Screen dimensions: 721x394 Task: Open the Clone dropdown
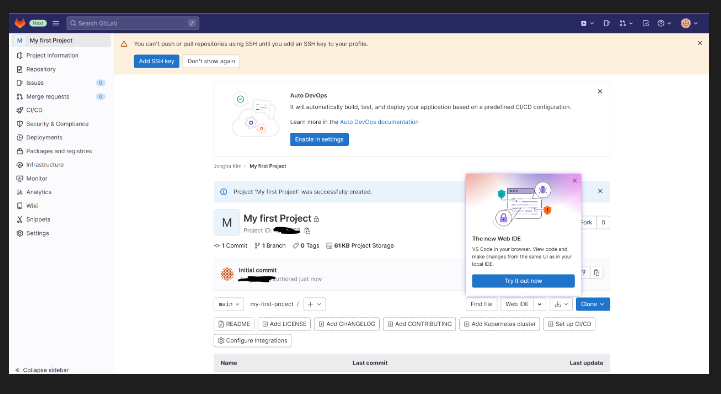click(x=593, y=304)
